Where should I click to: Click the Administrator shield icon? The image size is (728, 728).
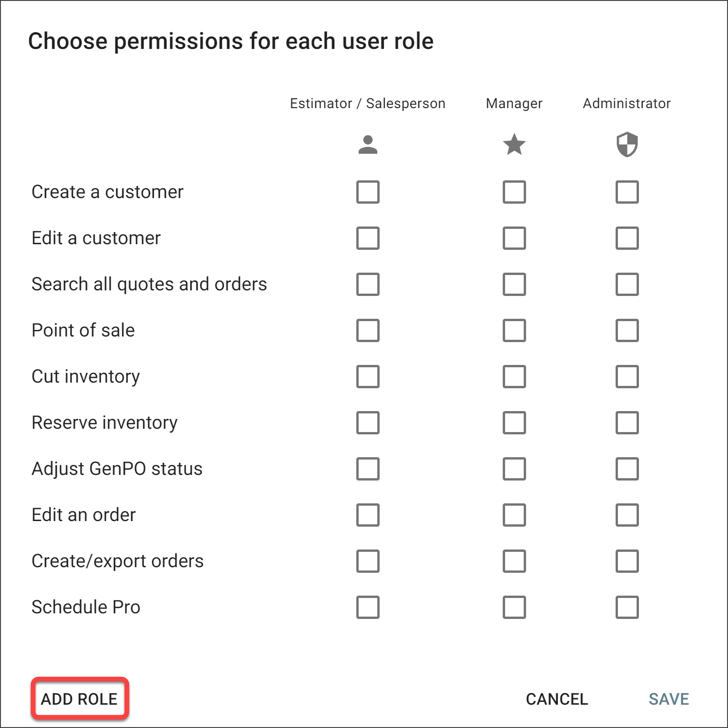coord(627,144)
